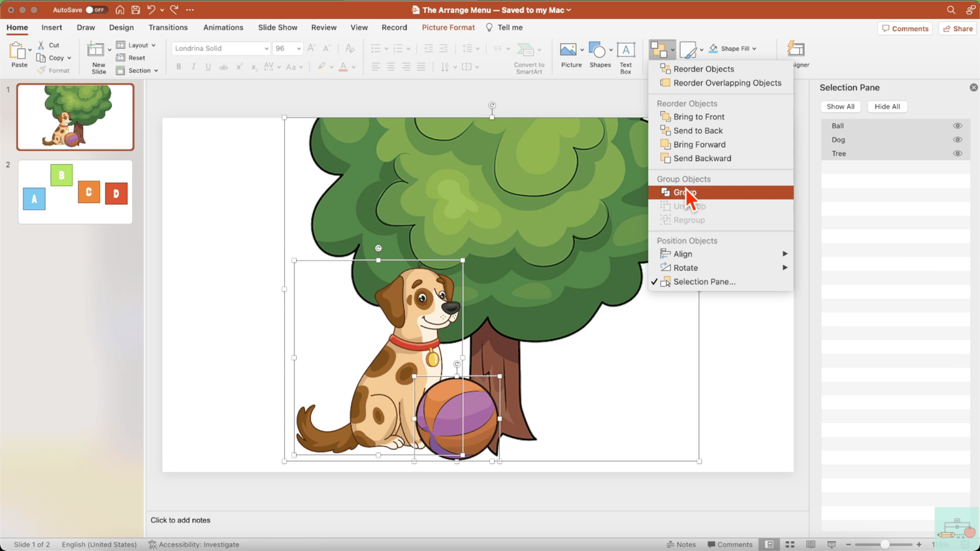This screenshot has height=551, width=980.
Task: Click the Hide All button
Action: pos(887,106)
